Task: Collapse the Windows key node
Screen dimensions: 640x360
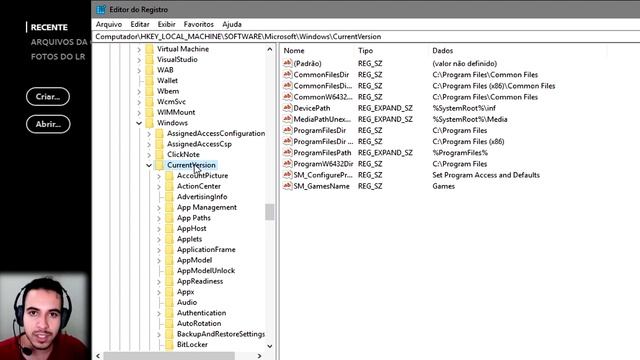Action: point(139,123)
